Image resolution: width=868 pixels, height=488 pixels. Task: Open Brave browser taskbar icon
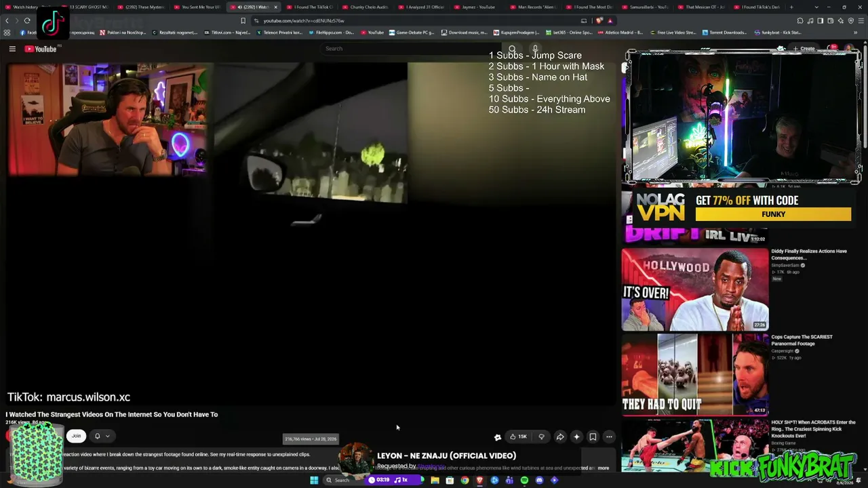(x=479, y=480)
